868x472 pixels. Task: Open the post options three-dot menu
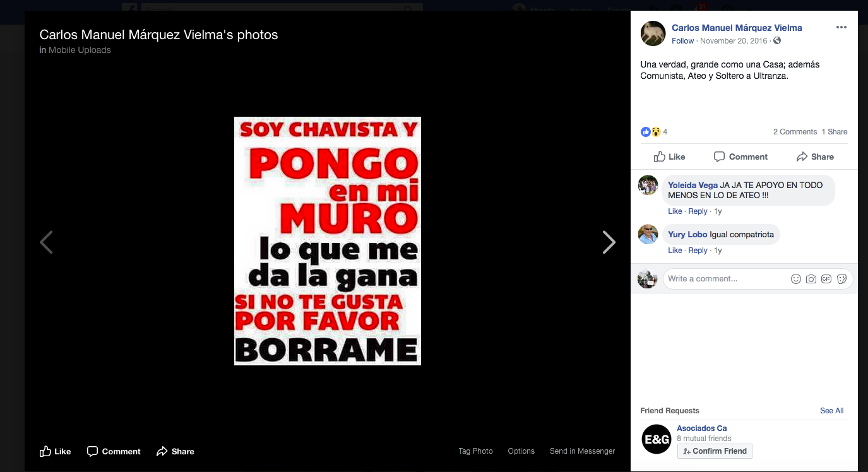coord(841,27)
